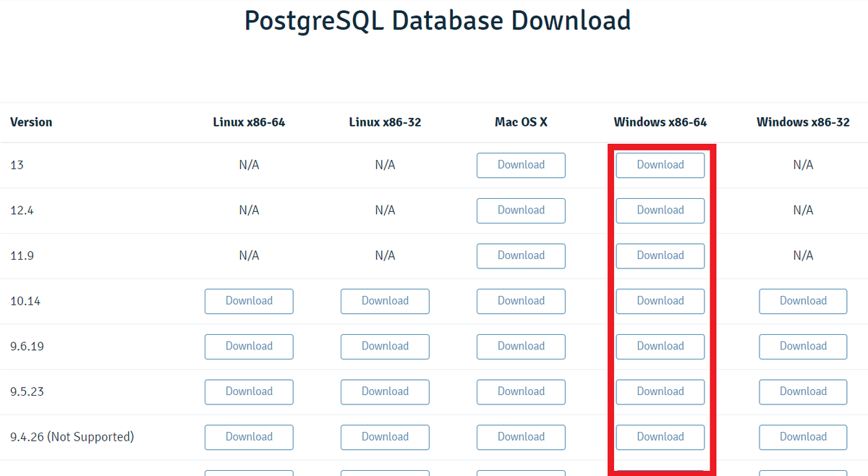The width and height of the screenshot is (868, 476).
Task: Click the PostgreSQL Database Download heading
Action: click(x=438, y=20)
